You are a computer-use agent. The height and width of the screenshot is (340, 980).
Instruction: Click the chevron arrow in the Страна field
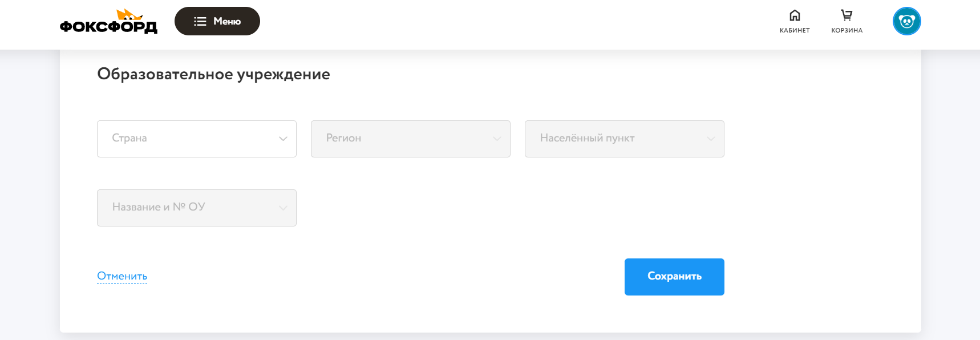click(x=283, y=139)
